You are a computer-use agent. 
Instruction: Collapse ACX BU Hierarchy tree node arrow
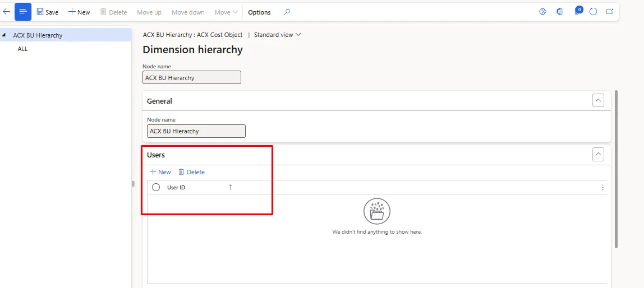[4, 35]
